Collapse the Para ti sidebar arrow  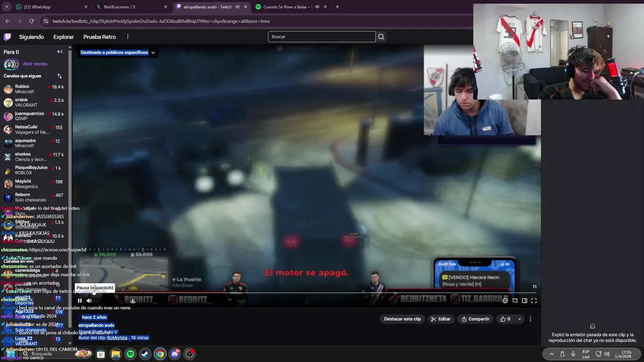[x=59, y=52]
